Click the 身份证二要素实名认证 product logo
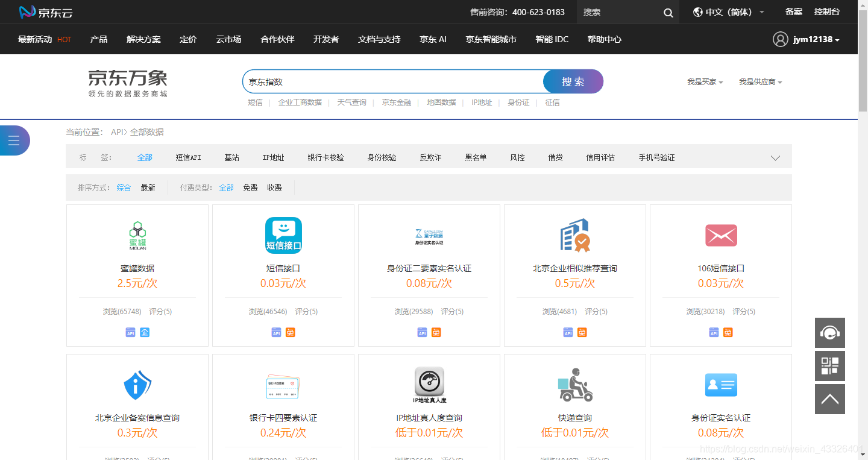The height and width of the screenshot is (460, 868). 429,236
